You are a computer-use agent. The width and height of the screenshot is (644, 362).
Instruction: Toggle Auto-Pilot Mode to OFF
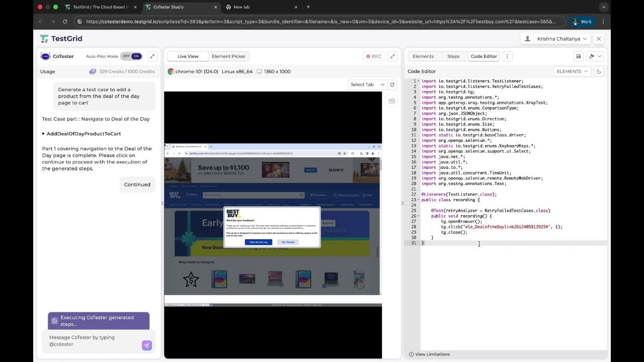tap(125, 56)
